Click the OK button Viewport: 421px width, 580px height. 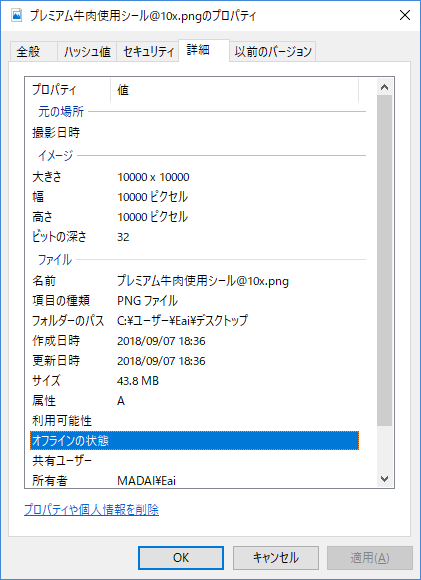click(181, 557)
